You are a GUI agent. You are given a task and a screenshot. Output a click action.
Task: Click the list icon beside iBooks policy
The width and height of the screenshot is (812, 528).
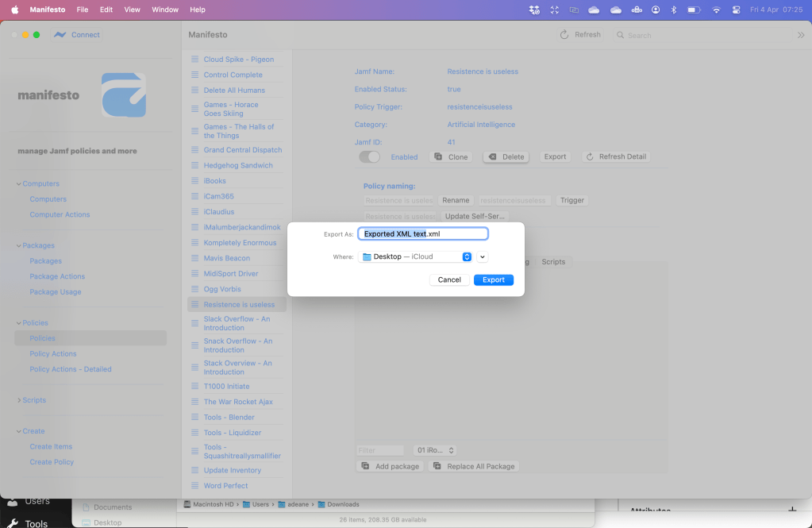click(194, 181)
